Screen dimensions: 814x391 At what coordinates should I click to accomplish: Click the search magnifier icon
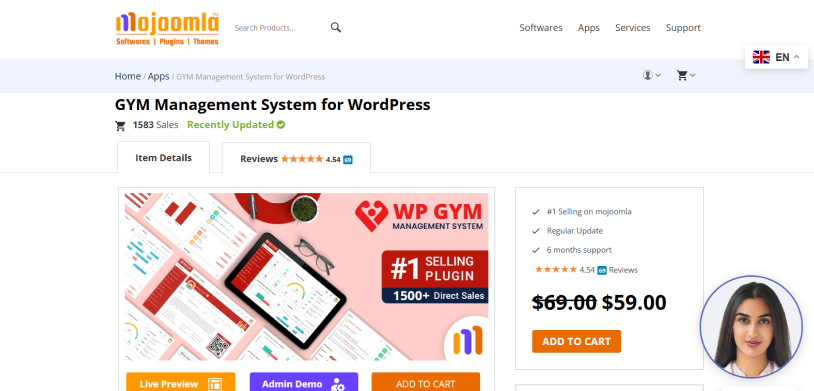coord(336,28)
